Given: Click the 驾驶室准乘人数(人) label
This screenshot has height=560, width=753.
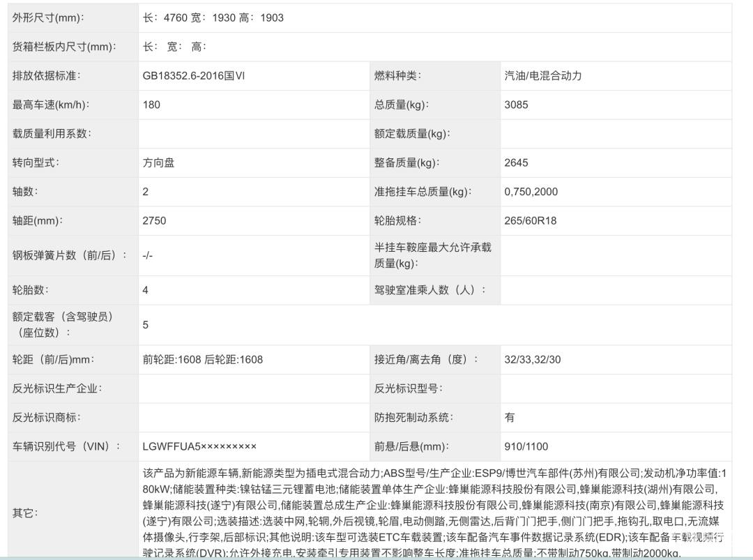Looking at the screenshot, I should point(429,289).
